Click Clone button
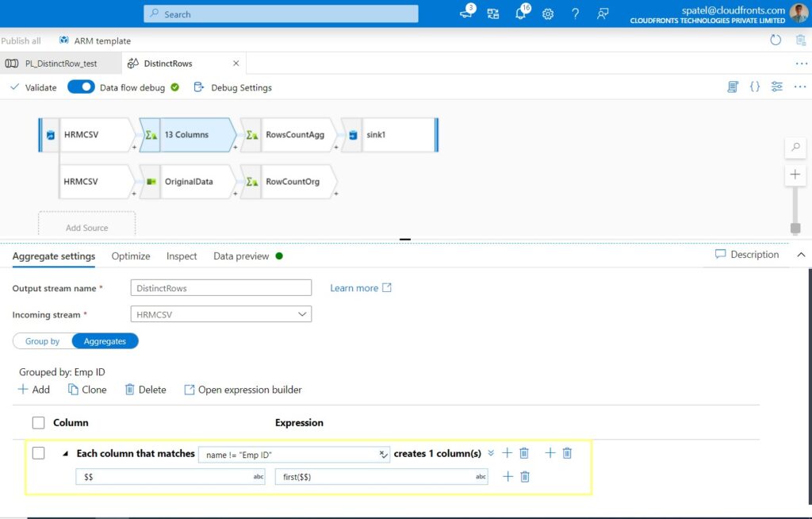The width and height of the screenshot is (812, 519). 87,390
